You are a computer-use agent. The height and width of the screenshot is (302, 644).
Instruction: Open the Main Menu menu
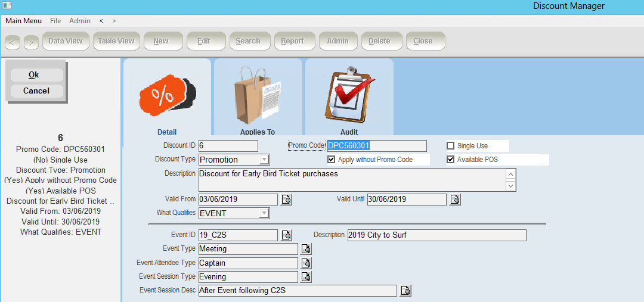click(x=23, y=20)
